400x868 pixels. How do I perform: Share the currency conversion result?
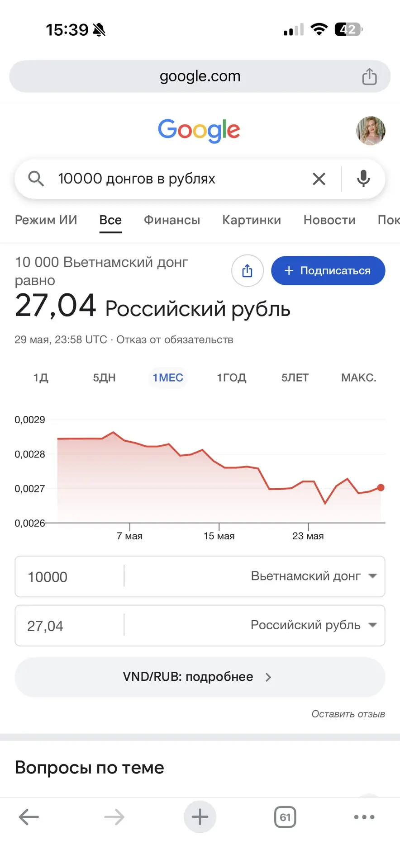click(x=247, y=271)
